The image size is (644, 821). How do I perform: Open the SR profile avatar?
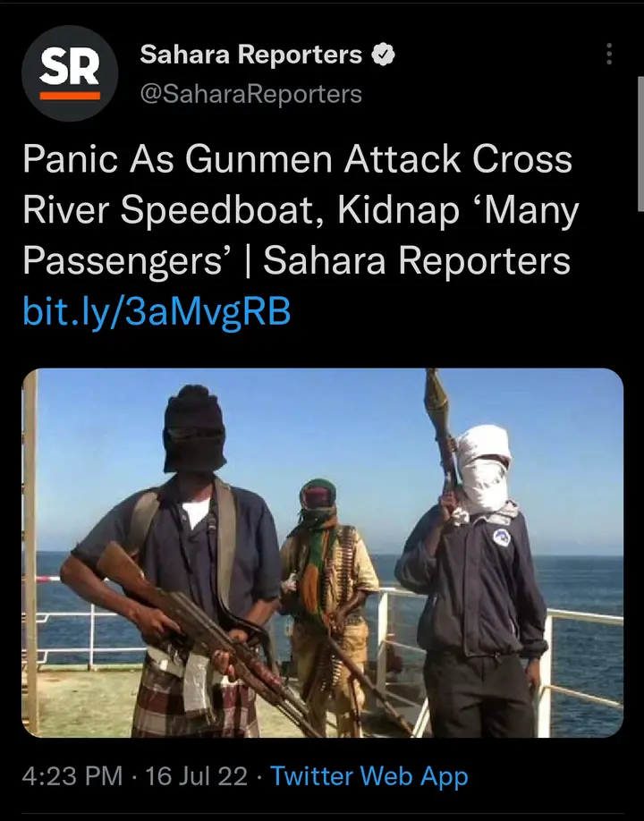[70, 73]
